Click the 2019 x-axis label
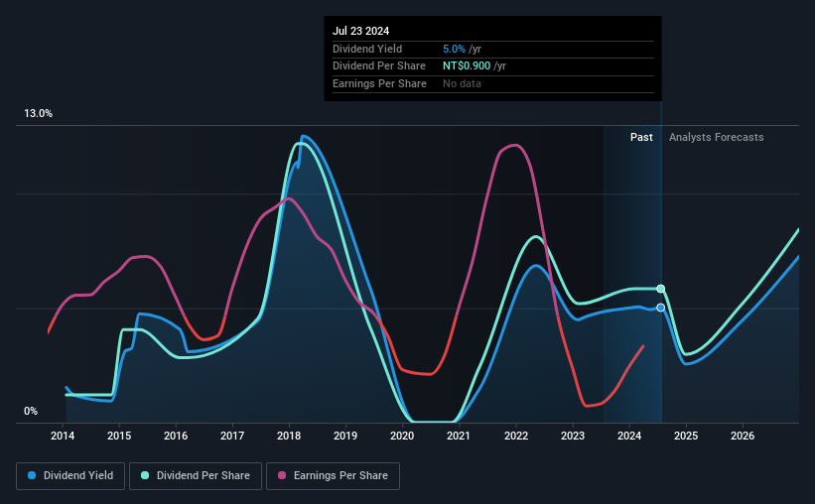This screenshot has height=504, width=815. click(345, 436)
